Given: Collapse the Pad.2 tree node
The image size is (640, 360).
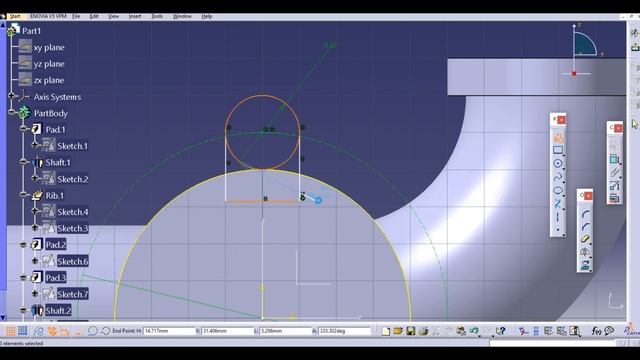Looking at the screenshot, I should (x=23, y=244).
